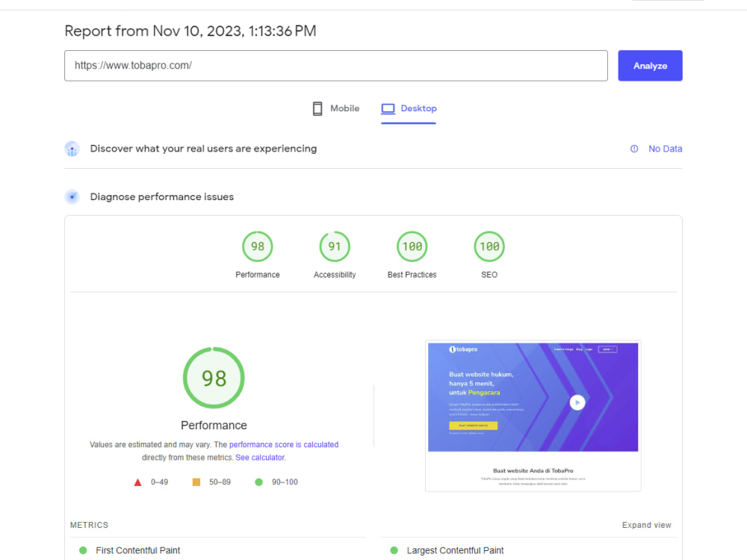Click the green dot beside First Contentful Paint

[83, 550]
